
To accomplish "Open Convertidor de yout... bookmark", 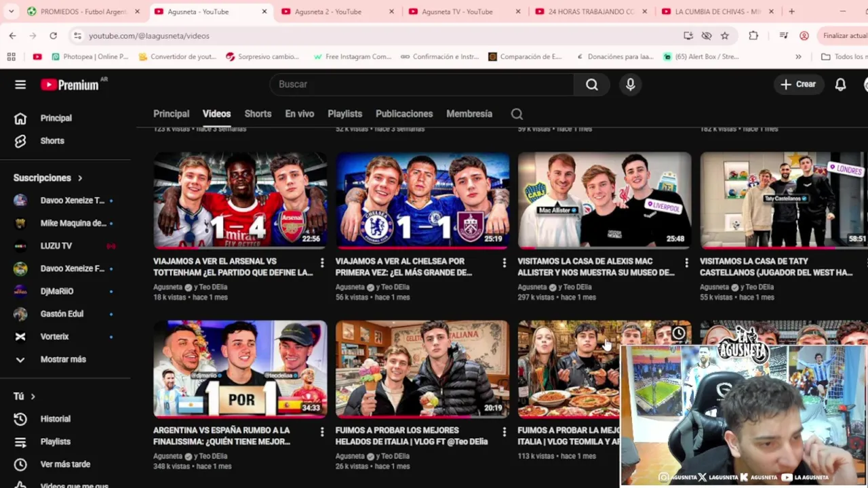I will [x=177, y=57].
